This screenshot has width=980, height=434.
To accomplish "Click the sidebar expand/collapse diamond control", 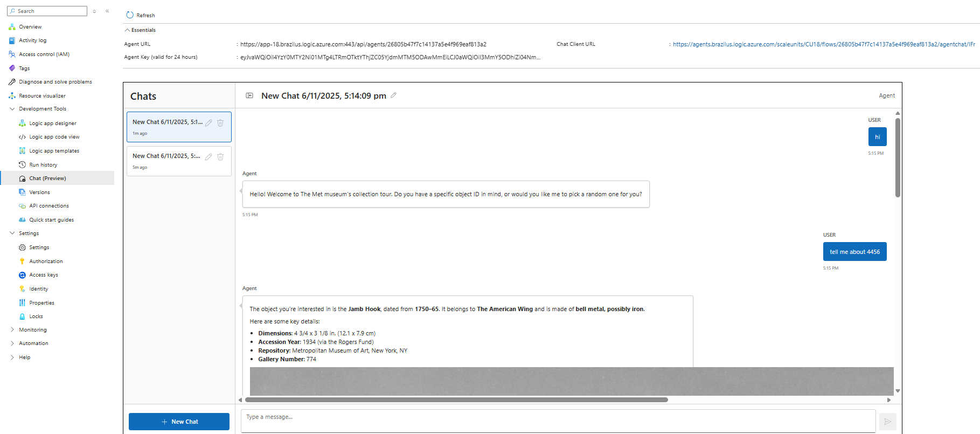I will 94,11.
